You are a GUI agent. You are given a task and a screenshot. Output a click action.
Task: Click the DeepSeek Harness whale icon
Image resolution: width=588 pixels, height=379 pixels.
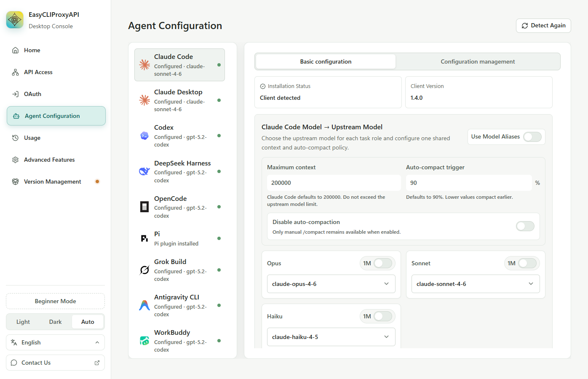[x=144, y=171]
